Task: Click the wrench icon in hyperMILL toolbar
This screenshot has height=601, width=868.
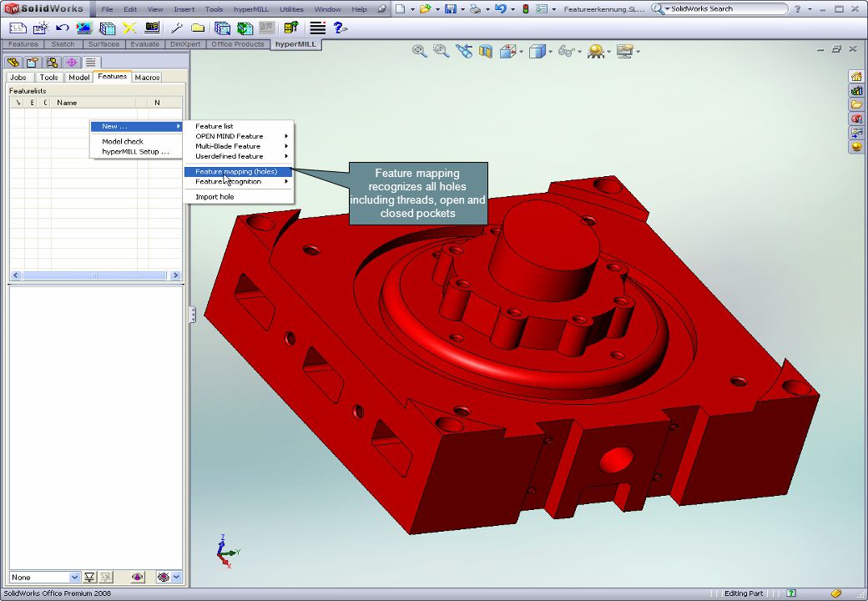Action: pyautogui.click(x=177, y=28)
